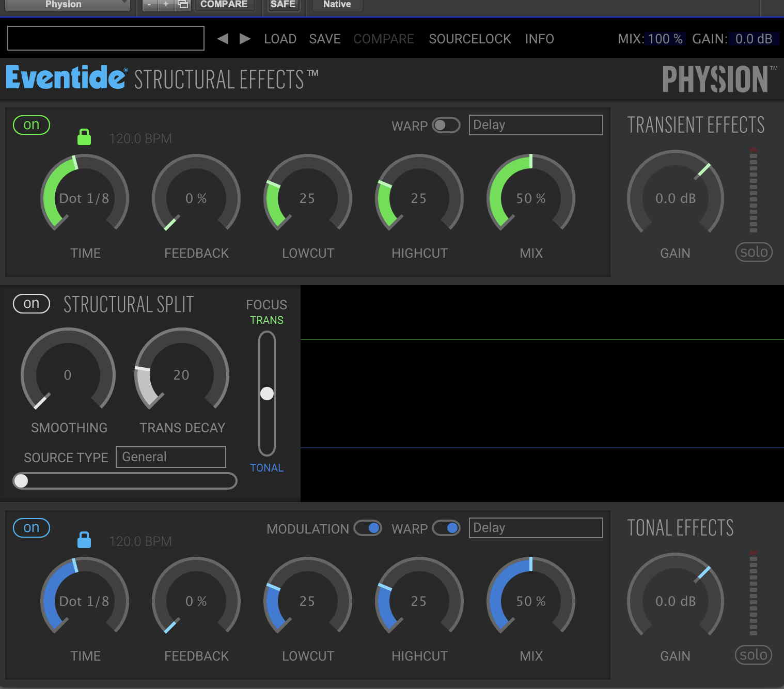Click the preset name field
This screenshot has width=784, height=689.
click(106, 38)
